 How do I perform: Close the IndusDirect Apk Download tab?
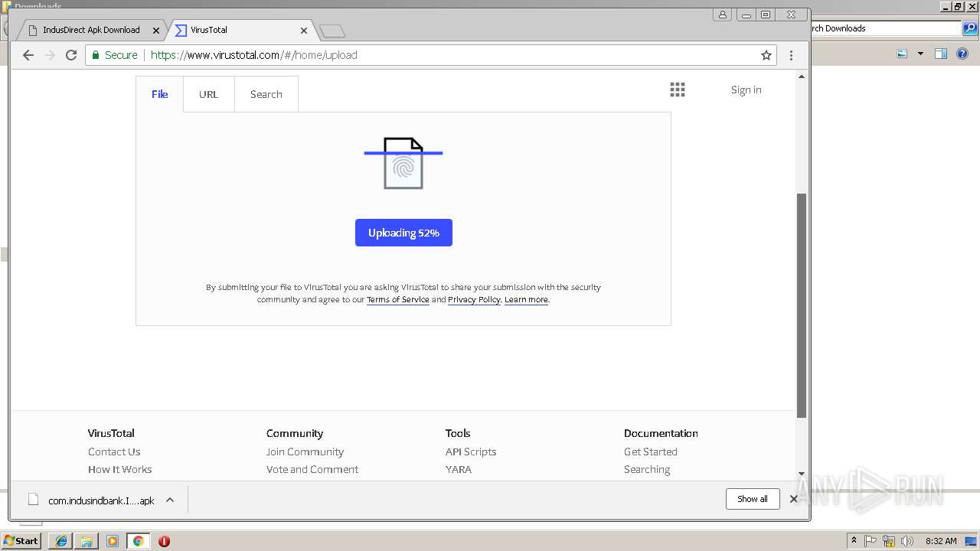click(156, 31)
